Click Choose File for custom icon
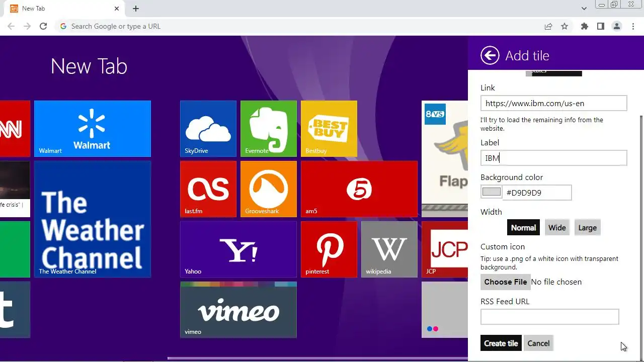 tap(506, 282)
